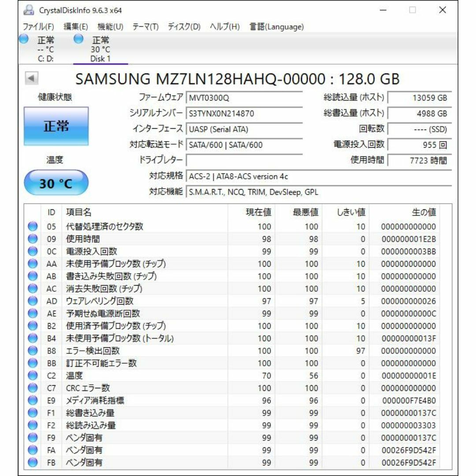The image size is (476, 476).
Task: Open the ヘルプ(H) menu
Action: pyautogui.click(x=225, y=27)
